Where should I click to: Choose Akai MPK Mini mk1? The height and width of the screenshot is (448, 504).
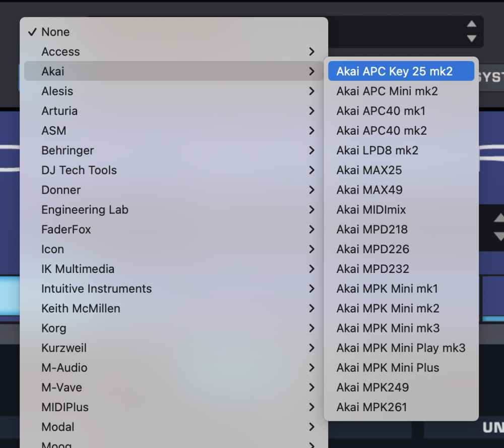click(401, 289)
